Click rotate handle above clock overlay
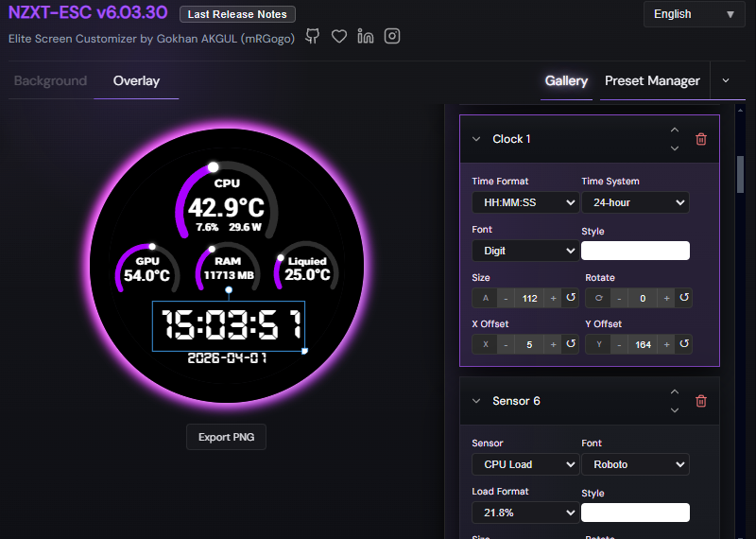Image resolution: width=756 pixels, height=539 pixels. [229, 290]
